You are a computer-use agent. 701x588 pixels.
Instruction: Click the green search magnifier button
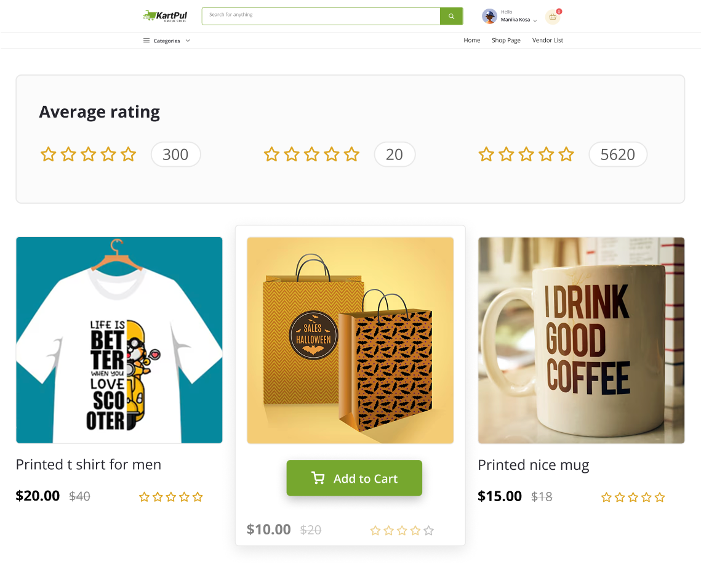click(451, 17)
